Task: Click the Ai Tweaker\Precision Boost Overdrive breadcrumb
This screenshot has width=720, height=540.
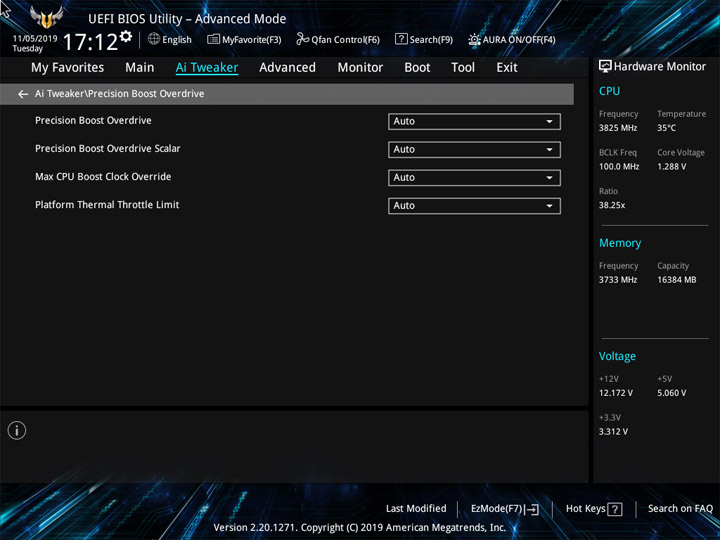Action: point(119,94)
